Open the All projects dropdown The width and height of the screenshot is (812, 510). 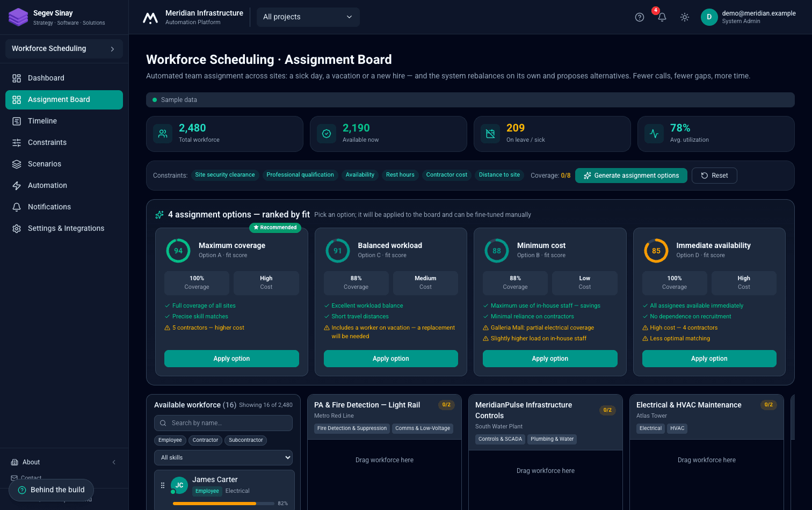point(308,17)
